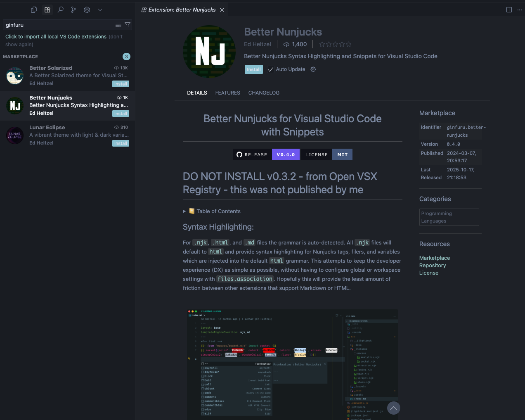Image resolution: width=525 pixels, height=420 pixels.
Task: Click the extension search field containing ginfuru
Action: 58,25
